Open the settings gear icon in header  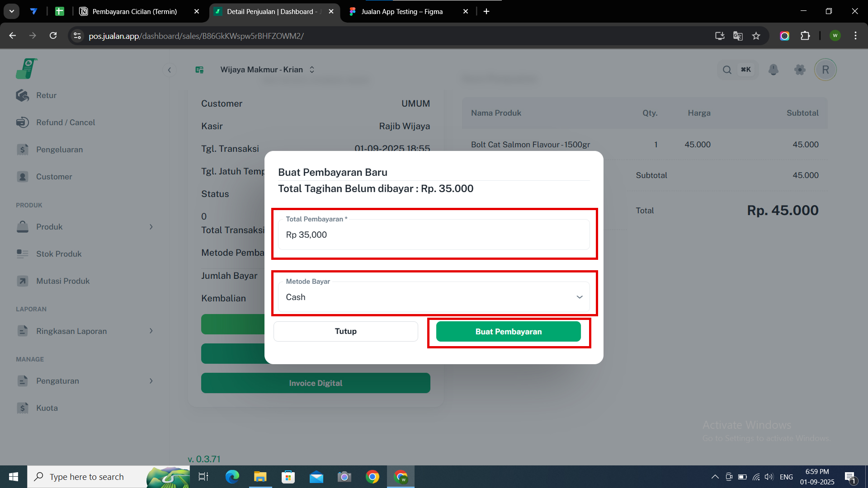(800, 70)
